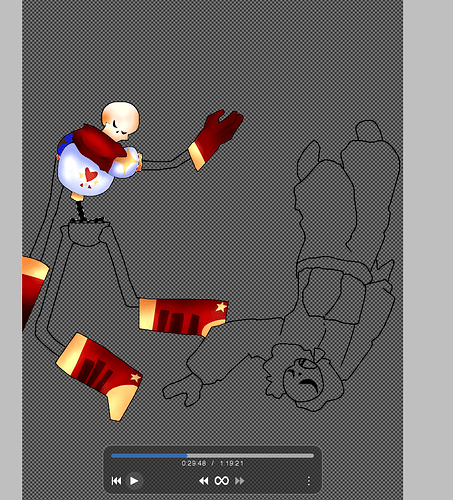Click the skeleton character's skull head

tap(120, 119)
